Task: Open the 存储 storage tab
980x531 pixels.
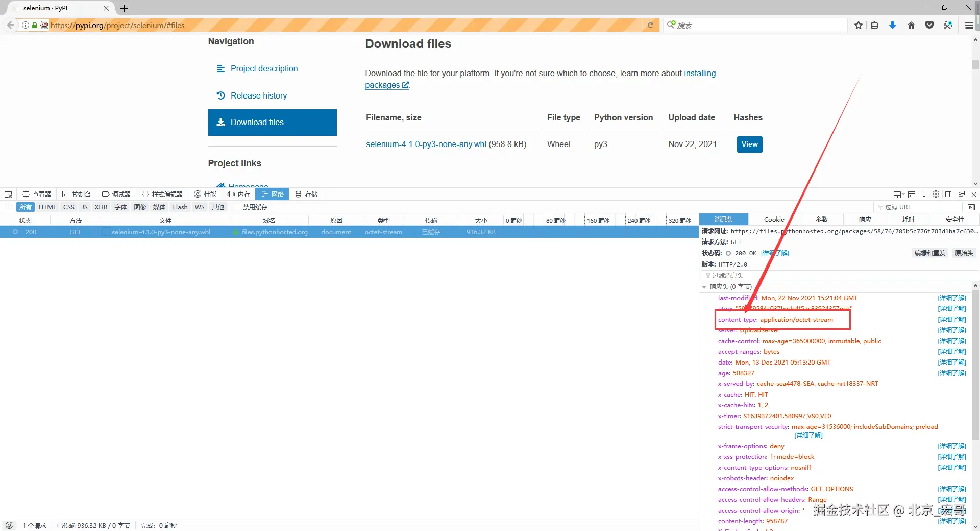Action: (x=306, y=195)
